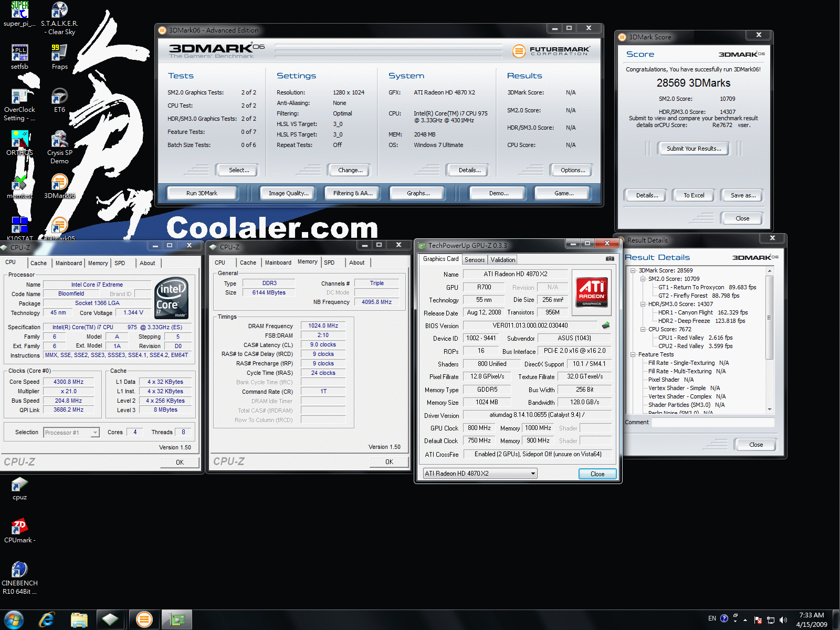Collapse the SM2.0 Score tree node
This screenshot has height=630, width=840.
point(643,279)
